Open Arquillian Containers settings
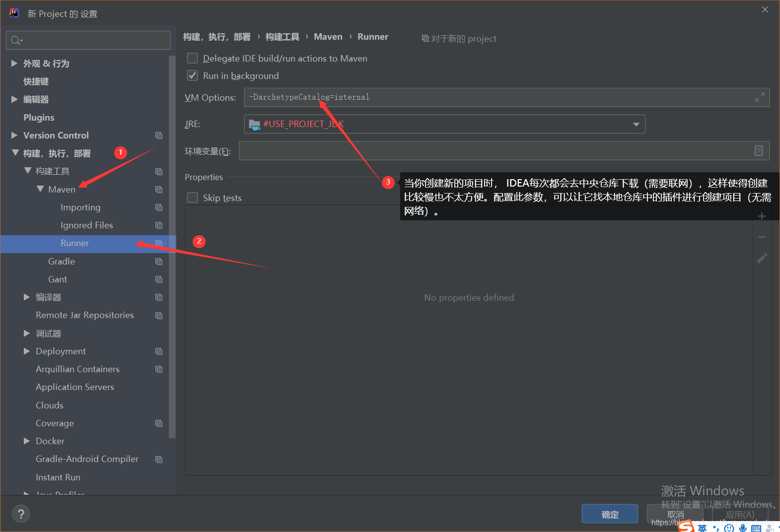Screen dimensions: 780x532 pyautogui.click(x=77, y=369)
